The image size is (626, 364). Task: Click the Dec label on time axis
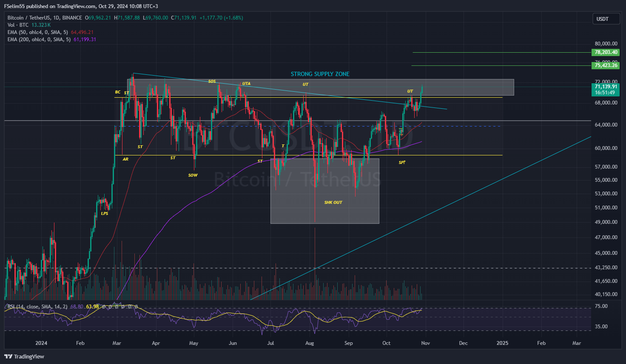pyautogui.click(x=463, y=343)
